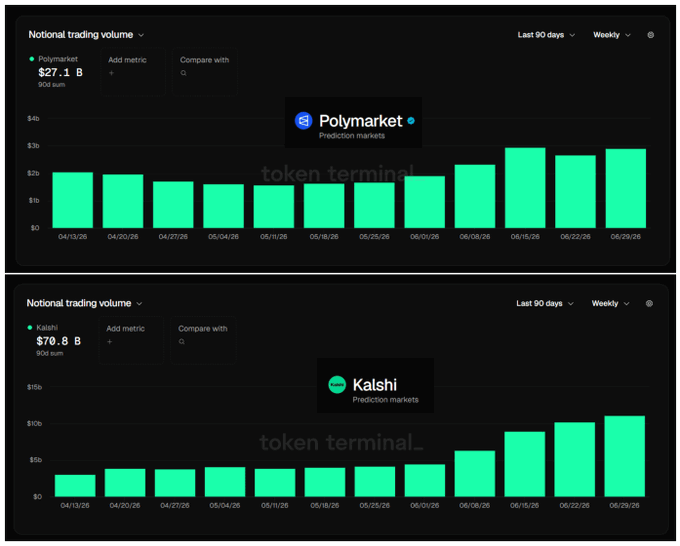Click 05/11/26 date label under Polymarket chart

pyautogui.click(x=274, y=237)
